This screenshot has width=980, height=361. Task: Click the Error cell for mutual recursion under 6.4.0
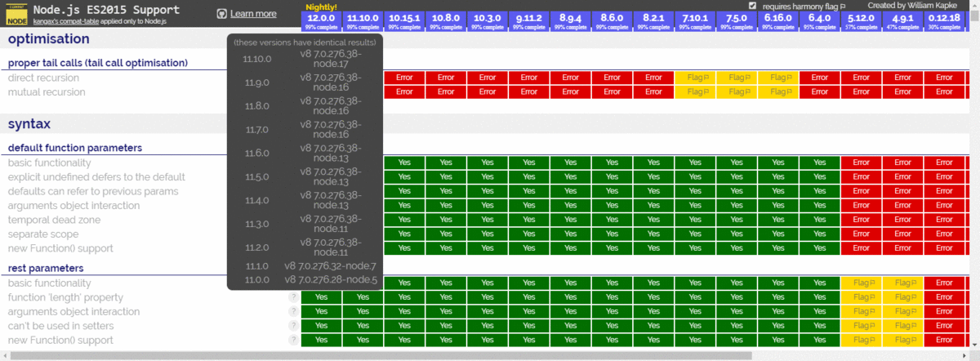tap(819, 92)
